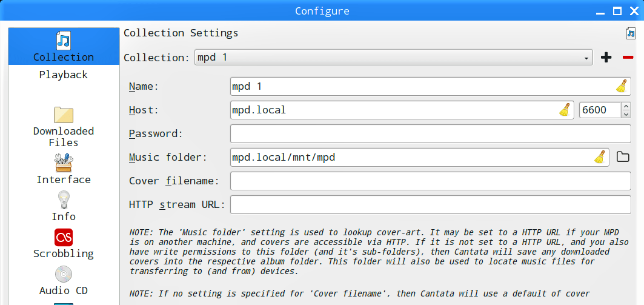The image size is (644, 305).
Task: Click into the Password input field
Action: 430,133
